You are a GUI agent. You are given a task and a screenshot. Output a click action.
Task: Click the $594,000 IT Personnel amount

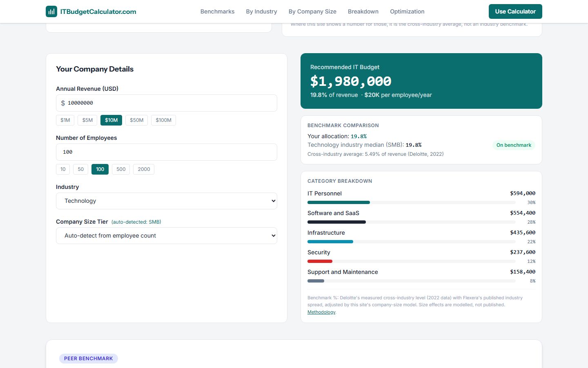523,193
